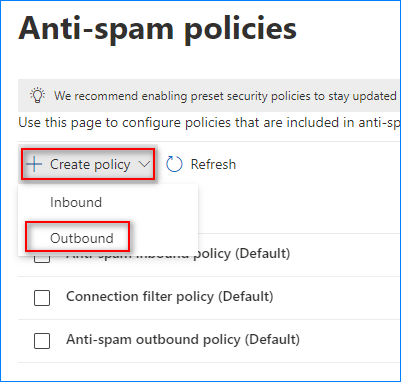Open the Create policy button label
The image size is (401, 382).
(90, 164)
